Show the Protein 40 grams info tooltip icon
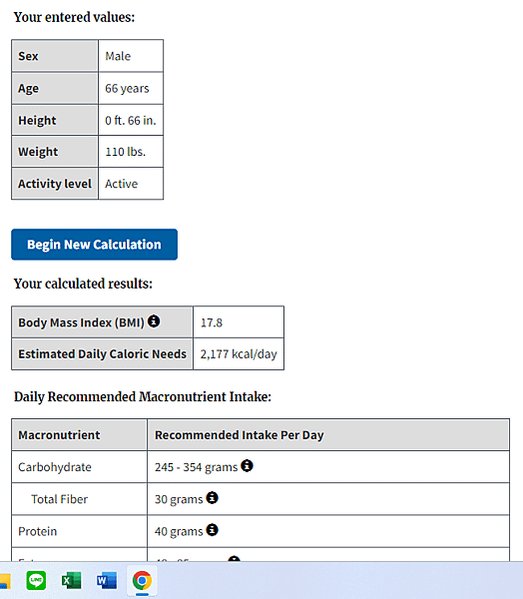The width and height of the screenshot is (523, 599). click(212, 530)
